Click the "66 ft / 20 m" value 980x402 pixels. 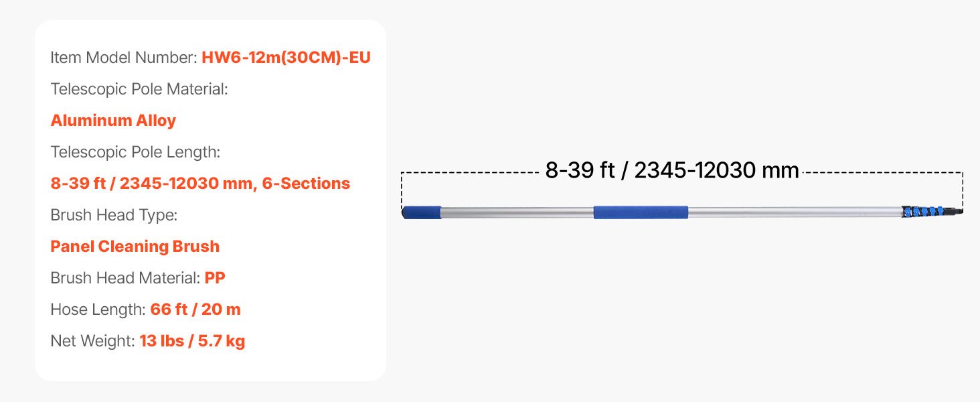(195, 310)
